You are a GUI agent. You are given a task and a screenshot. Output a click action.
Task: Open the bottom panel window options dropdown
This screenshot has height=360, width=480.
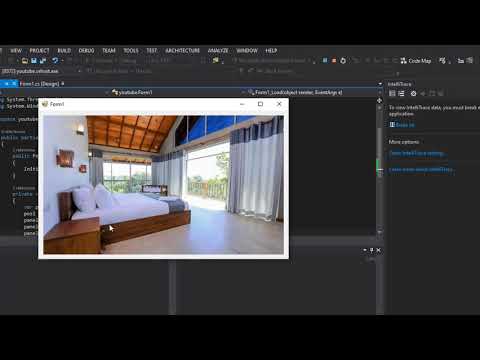(x=365, y=250)
